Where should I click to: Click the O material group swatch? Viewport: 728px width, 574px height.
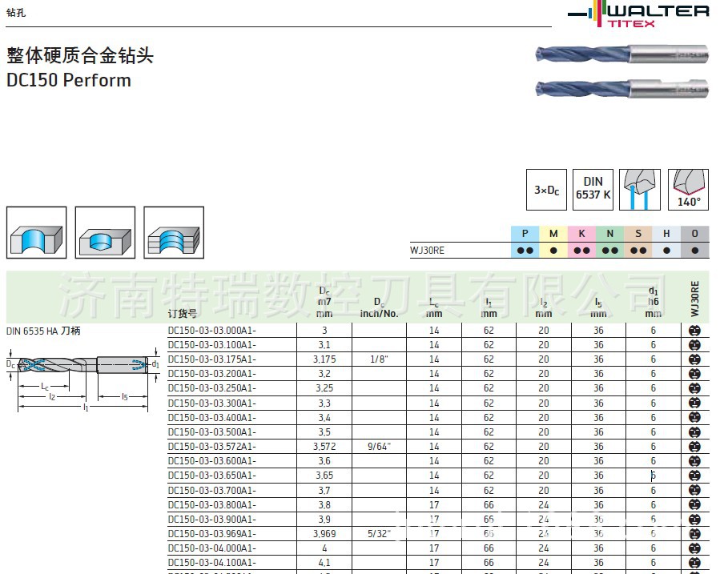695,234
